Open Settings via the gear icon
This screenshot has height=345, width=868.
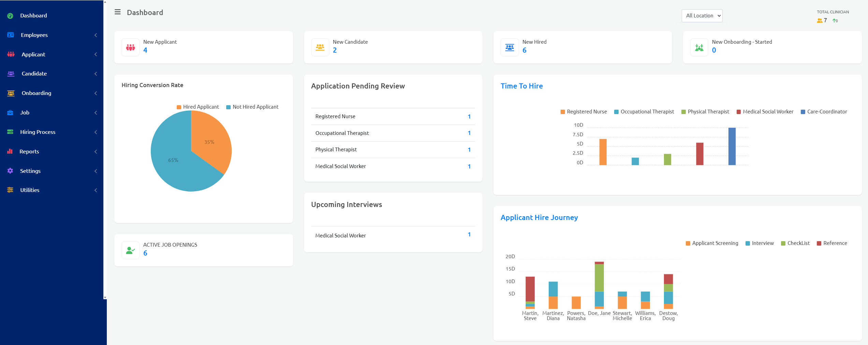[10, 171]
